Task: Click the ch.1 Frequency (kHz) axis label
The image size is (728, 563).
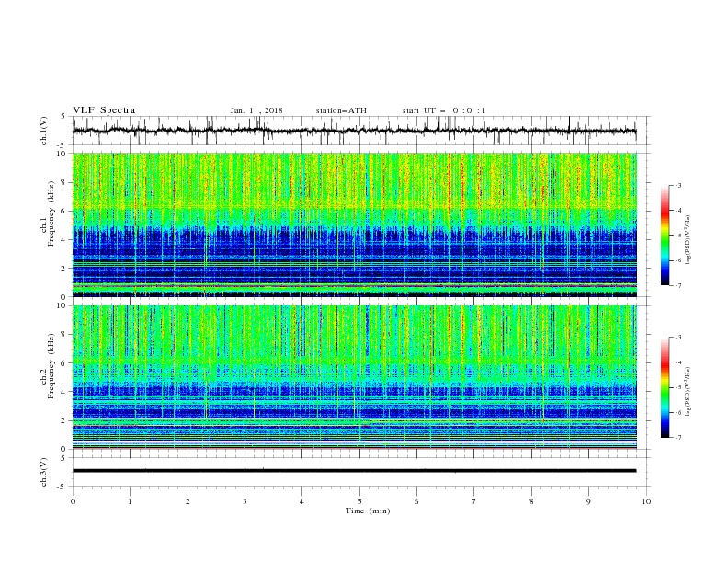Action: click(x=51, y=213)
